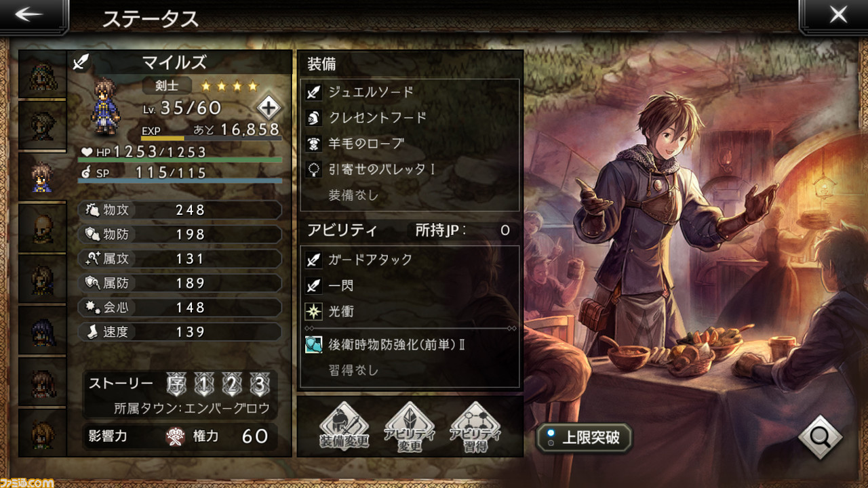
Task: Select the ガードアタック ability
Action: [410, 259]
